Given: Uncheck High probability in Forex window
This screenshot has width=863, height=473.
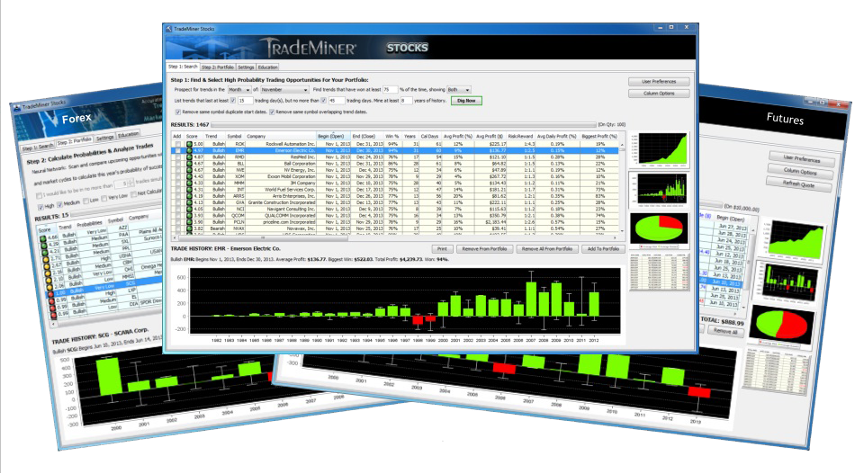Looking at the screenshot, I should [41, 207].
